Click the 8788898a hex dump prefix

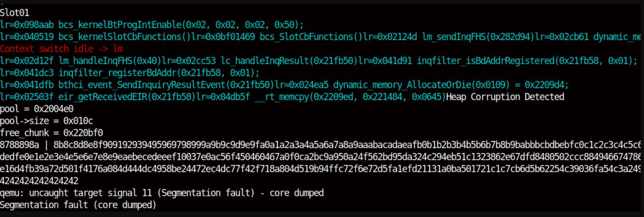(x=20, y=145)
